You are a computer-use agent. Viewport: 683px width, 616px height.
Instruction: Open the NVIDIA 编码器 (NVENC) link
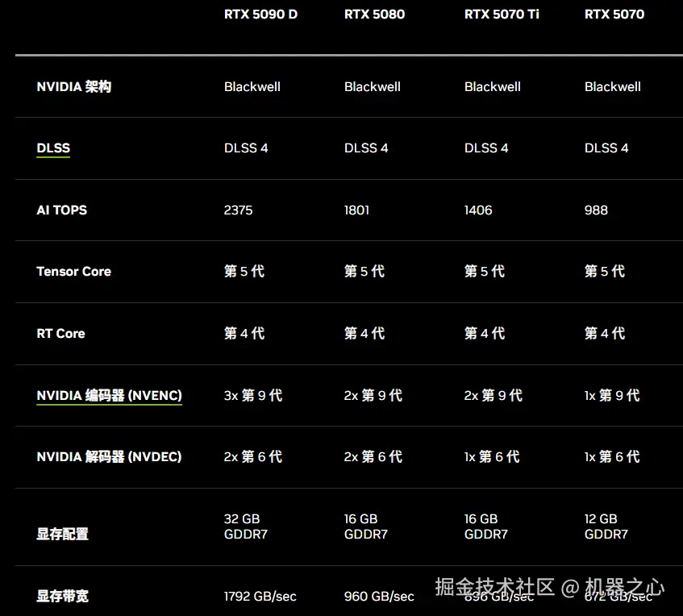pyautogui.click(x=110, y=396)
